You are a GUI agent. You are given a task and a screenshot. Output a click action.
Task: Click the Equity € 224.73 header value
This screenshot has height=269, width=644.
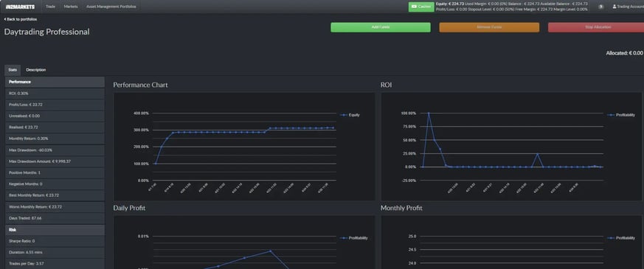tap(449, 4)
